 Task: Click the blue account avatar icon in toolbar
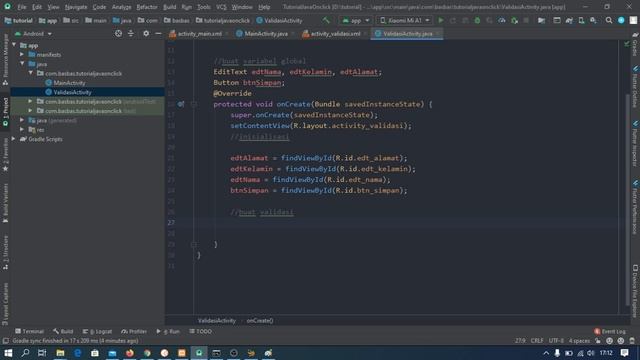(x=621, y=20)
